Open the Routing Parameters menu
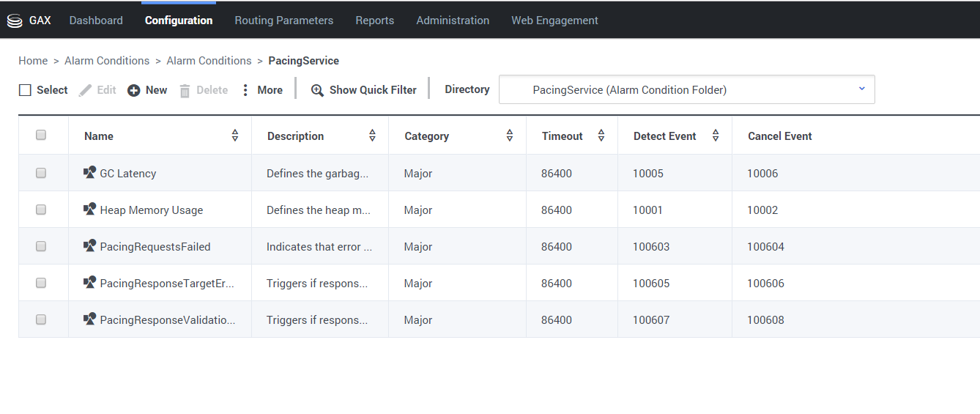Screen dimensions: 980x414 283,21
